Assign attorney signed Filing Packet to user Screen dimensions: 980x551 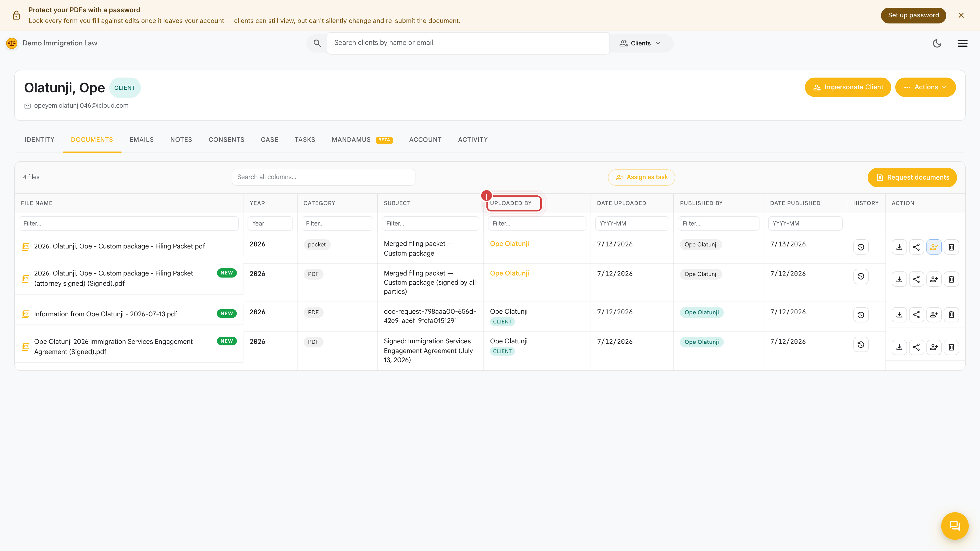(934, 279)
